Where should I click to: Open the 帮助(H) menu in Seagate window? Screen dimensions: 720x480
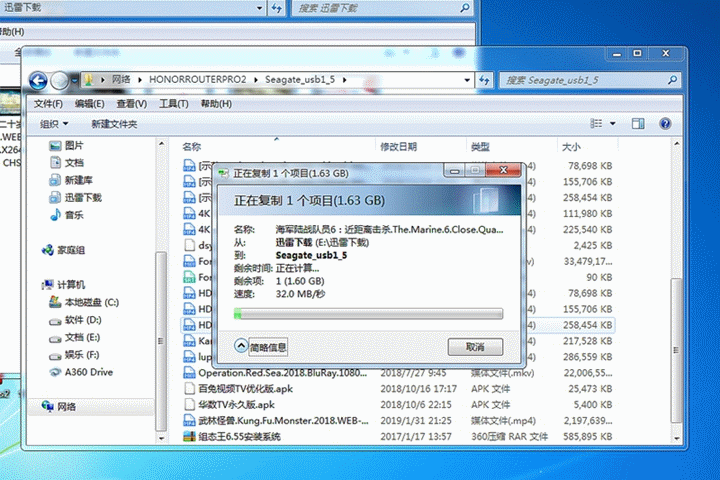[216, 104]
